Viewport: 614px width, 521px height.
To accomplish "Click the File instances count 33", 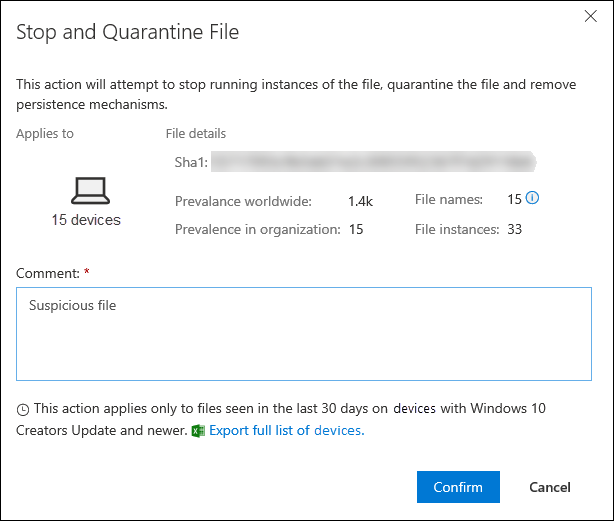I will tap(515, 229).
